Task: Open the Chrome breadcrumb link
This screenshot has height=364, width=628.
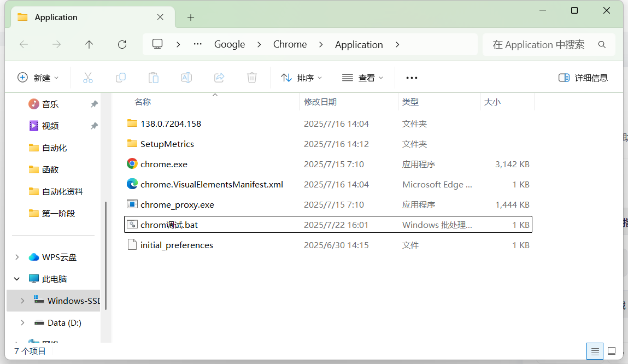Action: (290, 44)
